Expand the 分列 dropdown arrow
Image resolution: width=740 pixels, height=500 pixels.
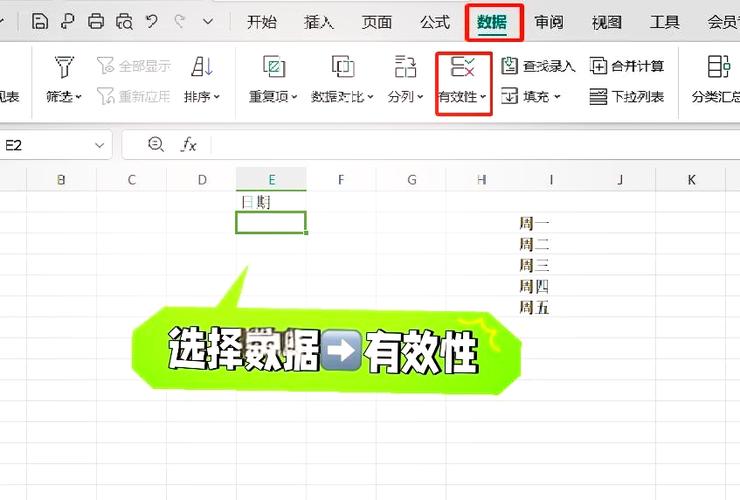pyautogui.click(x=420, y=97)
